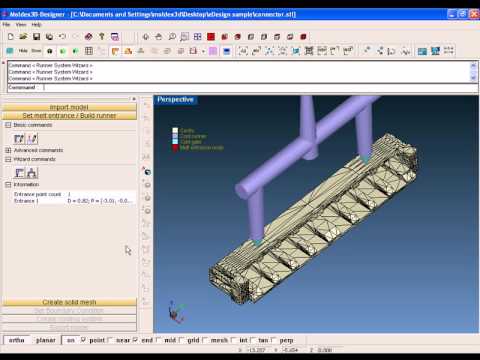Click the New file icon
Screen dimensions: 480x360
tap(10, 37)
